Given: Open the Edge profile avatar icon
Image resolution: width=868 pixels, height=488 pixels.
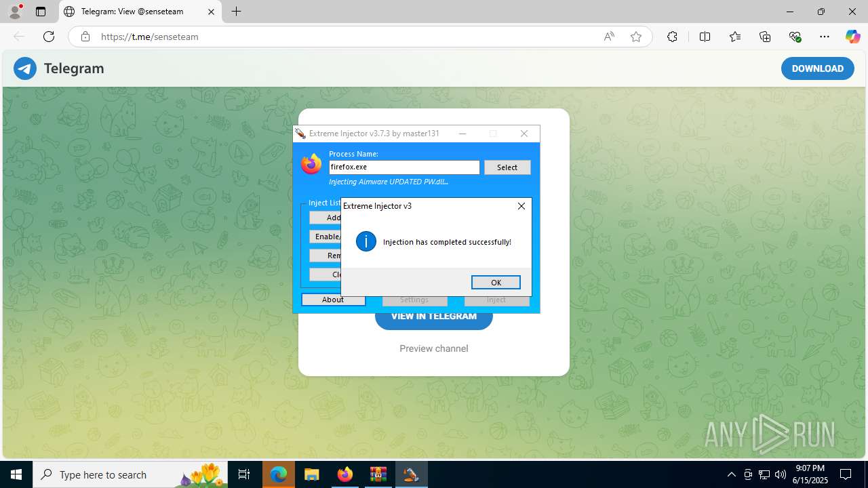Looking at the screenshot, I should click(15, 12).
